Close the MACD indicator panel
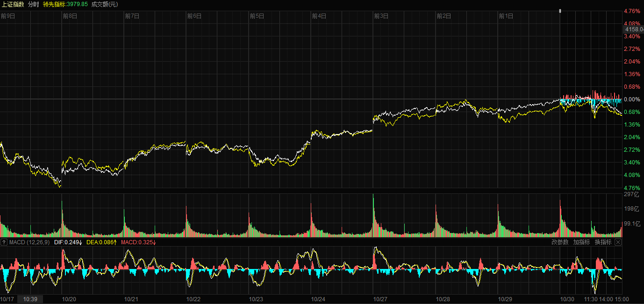The image size is (644, 304). (x=618, y=242)
